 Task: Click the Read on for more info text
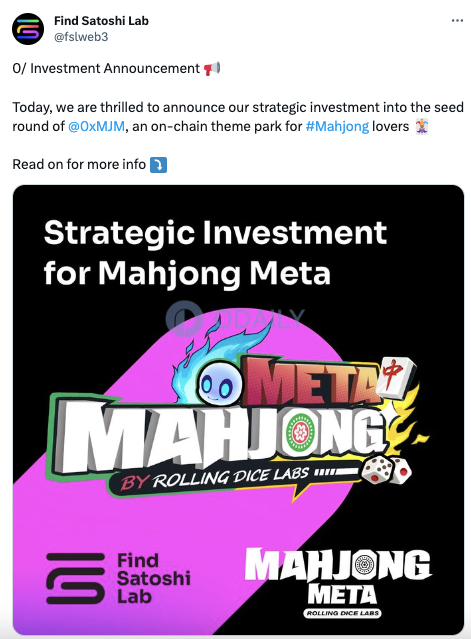[79, 164]
